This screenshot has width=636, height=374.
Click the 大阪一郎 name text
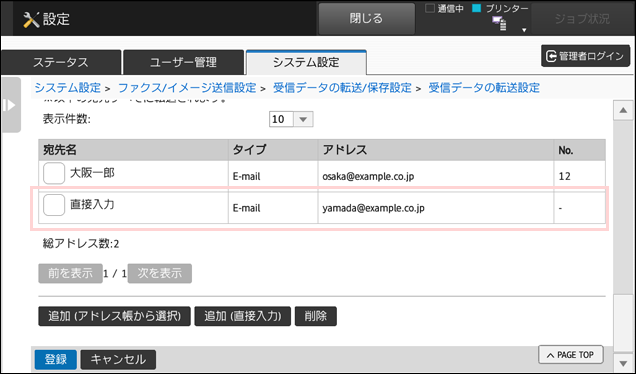[92, 173]
